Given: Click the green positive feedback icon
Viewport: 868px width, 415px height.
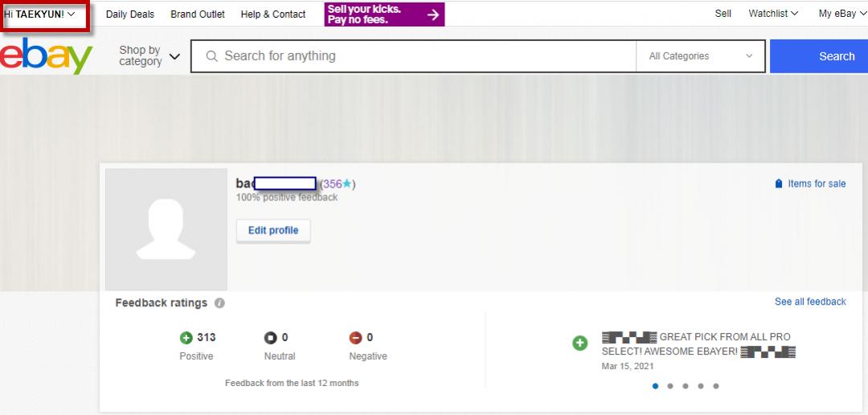Looking at the screenshot, I should [186, 338].
